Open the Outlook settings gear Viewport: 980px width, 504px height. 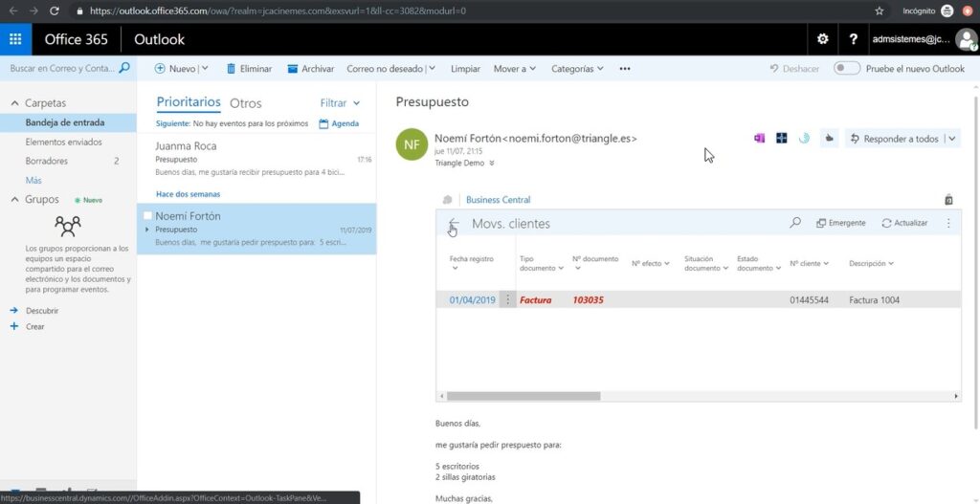coord(822,39)
